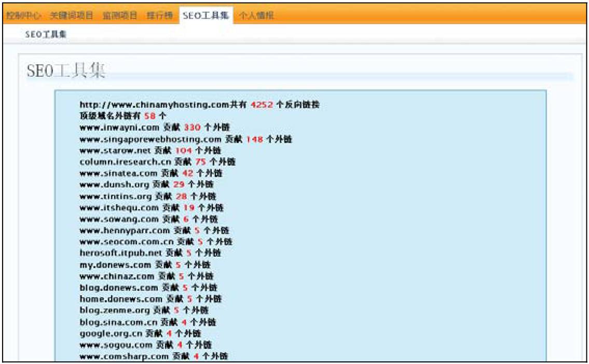This screenshot has width=589, height=364.
Task: Select the www.sinatea.com row
Action: point(151,173)
